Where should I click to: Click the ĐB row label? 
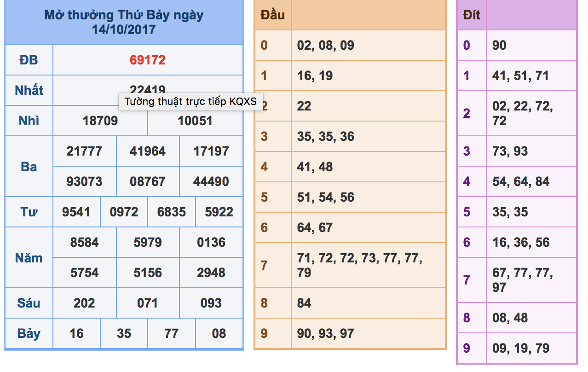coord(29,60)
